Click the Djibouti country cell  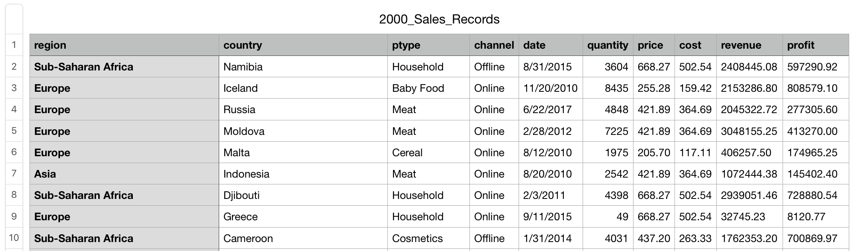click(x=303, y=195)
